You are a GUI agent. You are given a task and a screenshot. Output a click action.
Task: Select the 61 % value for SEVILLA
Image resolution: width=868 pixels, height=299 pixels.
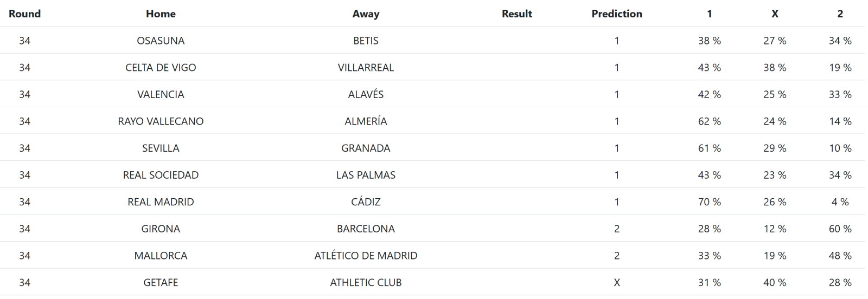[x=709, y=148]
